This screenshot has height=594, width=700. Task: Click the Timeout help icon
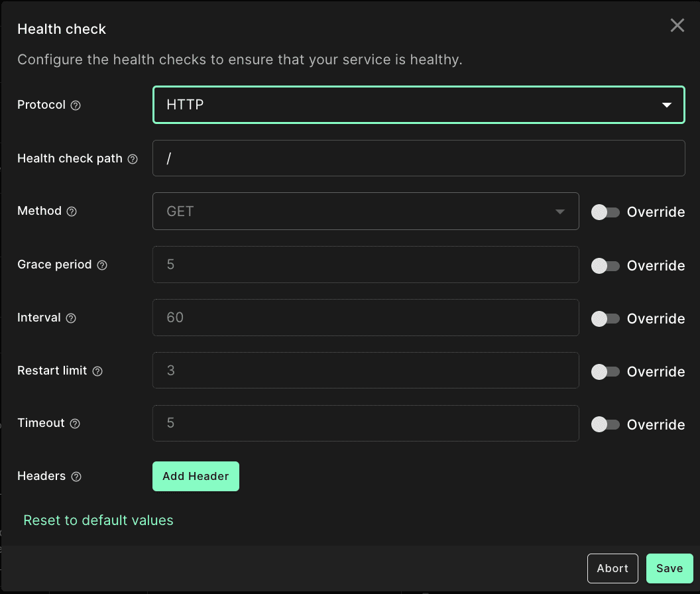click(x=75, y=424)
